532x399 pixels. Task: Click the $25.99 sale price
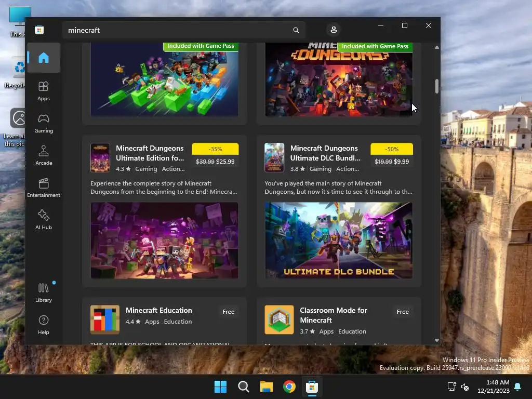coord(225,162)
